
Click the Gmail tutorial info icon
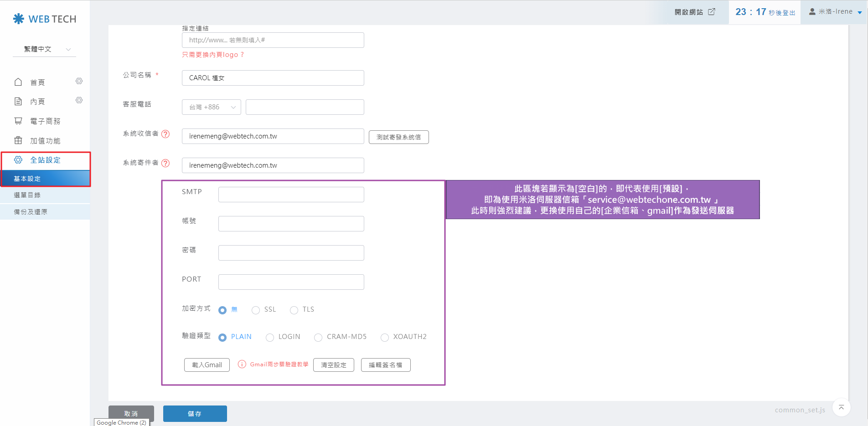pyautogui.click(x=242, y=364)
